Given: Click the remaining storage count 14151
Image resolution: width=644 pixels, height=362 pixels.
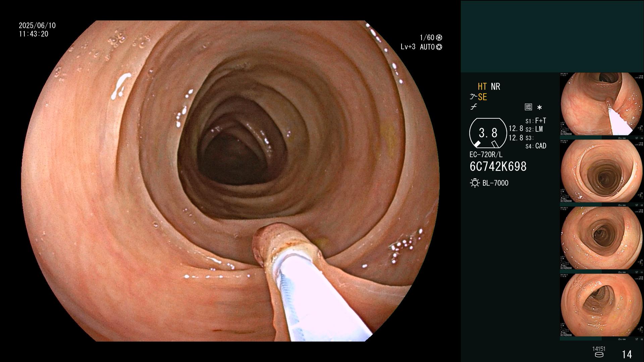Looking at the screenshot, I should coord(599,349).
